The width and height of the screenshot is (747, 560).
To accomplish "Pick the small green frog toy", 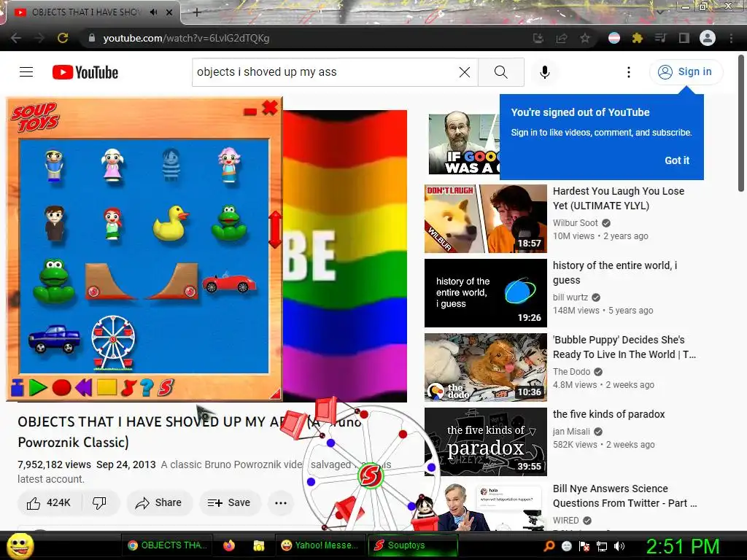I will click(x=229, y=223).
